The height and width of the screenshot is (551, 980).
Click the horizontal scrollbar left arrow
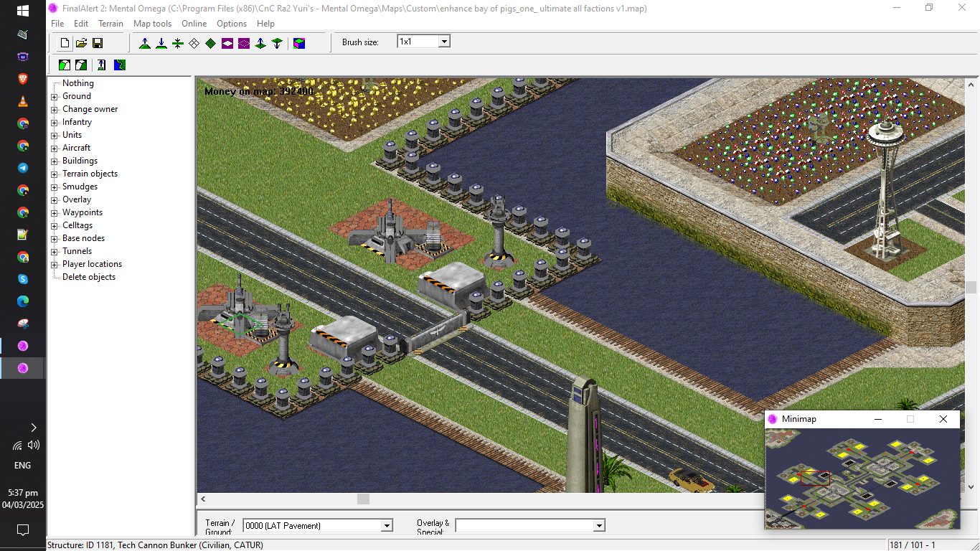pos(203,499)
